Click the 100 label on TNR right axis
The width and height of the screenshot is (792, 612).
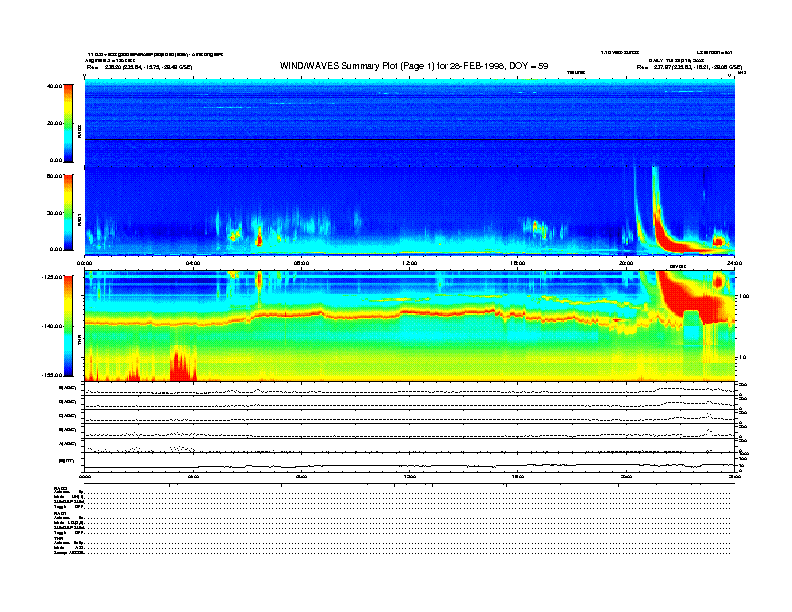tap(745, 296)
